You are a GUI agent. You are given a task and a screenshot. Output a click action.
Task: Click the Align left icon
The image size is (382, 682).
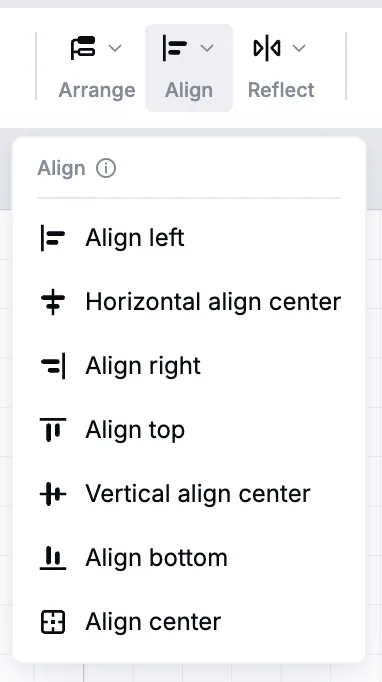tap(53, 238)
